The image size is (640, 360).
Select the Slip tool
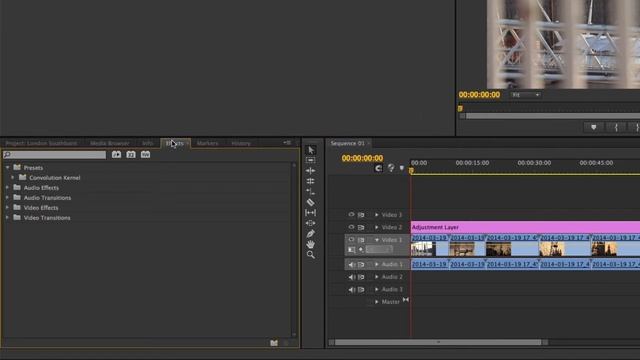pyautogui.click(x=311, y=213)
